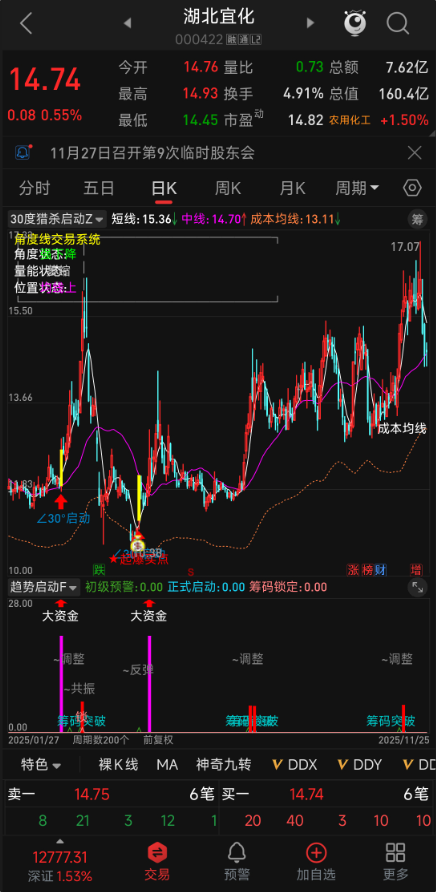Tap the 财 tag below the chart

(x=381, y=569)
